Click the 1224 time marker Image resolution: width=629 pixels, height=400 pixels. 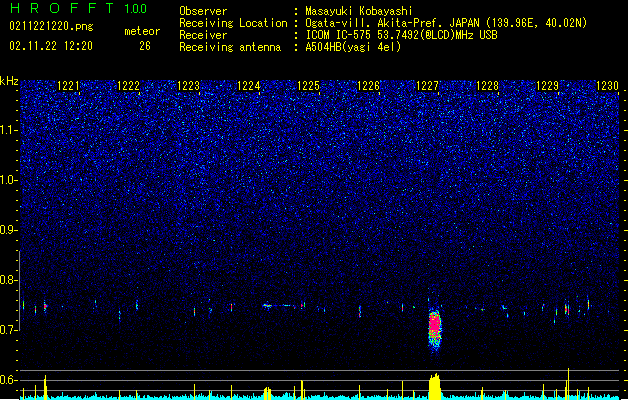(248, 86)
